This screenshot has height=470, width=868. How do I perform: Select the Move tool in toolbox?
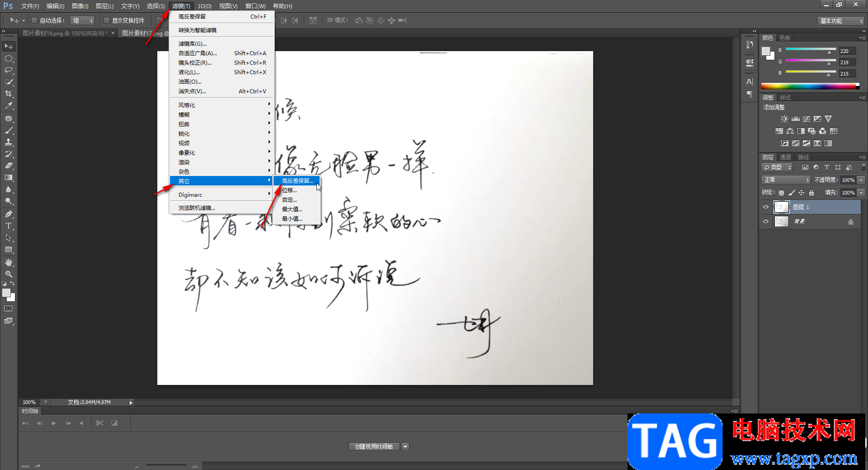pos(9,47)
